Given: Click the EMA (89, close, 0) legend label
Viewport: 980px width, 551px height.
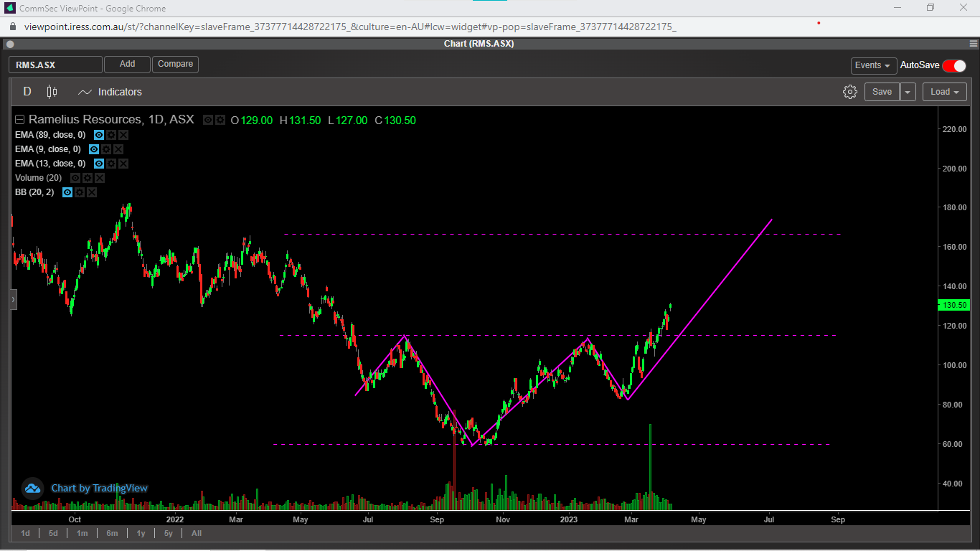Looking at the screenshot, I should (50, 135).
